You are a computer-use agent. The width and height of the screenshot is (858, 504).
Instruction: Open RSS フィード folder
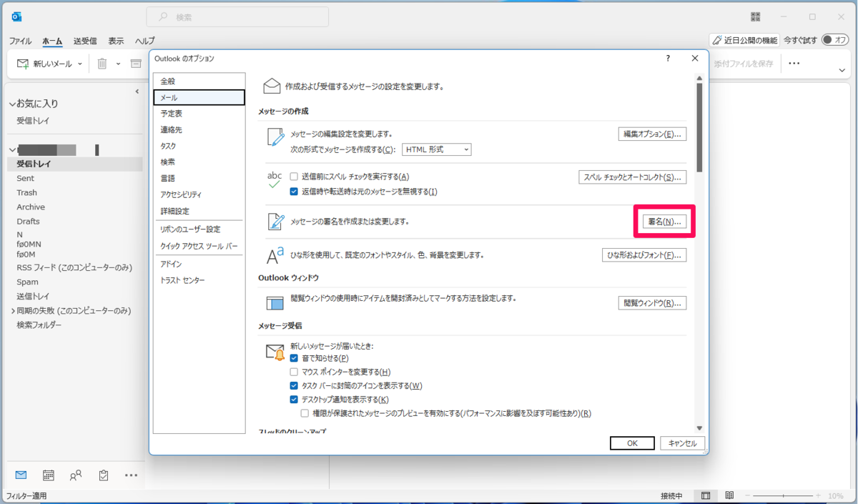pos(75,268)
